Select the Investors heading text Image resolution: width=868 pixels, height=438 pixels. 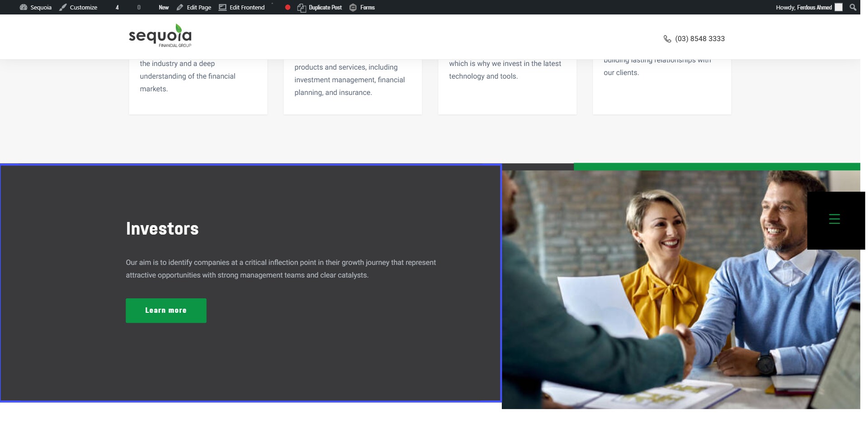(162, 229)
